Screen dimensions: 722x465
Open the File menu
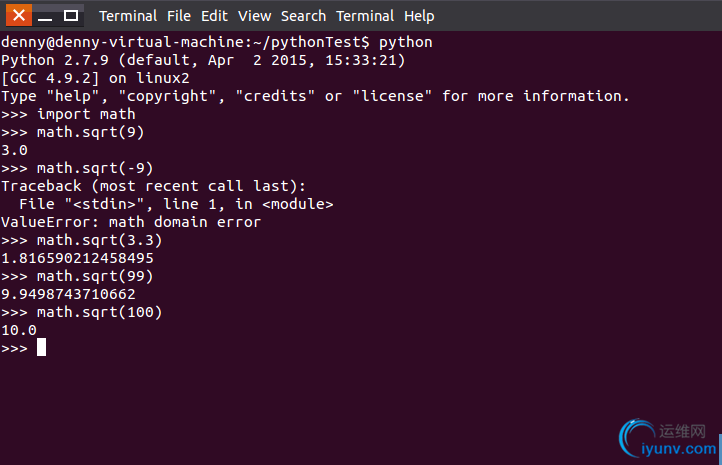tap(179, 16)
